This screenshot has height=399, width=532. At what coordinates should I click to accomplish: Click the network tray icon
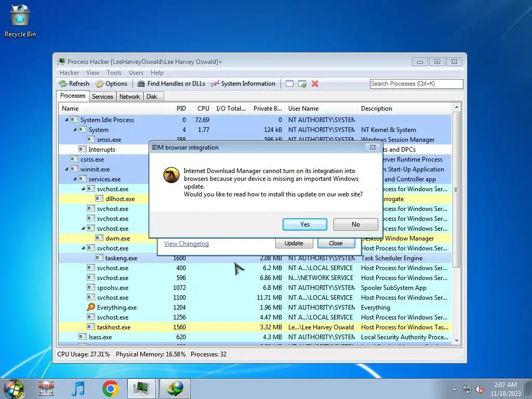(x=467, y=390)
